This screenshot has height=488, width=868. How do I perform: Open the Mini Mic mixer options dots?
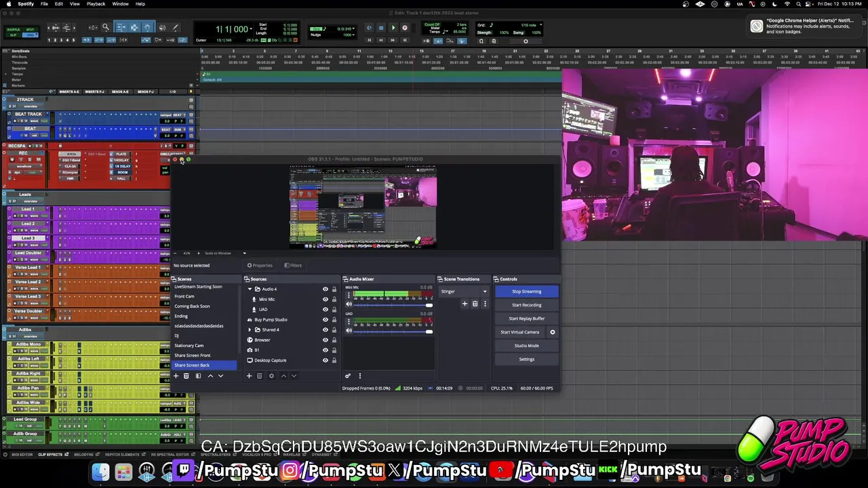(349, 296)
